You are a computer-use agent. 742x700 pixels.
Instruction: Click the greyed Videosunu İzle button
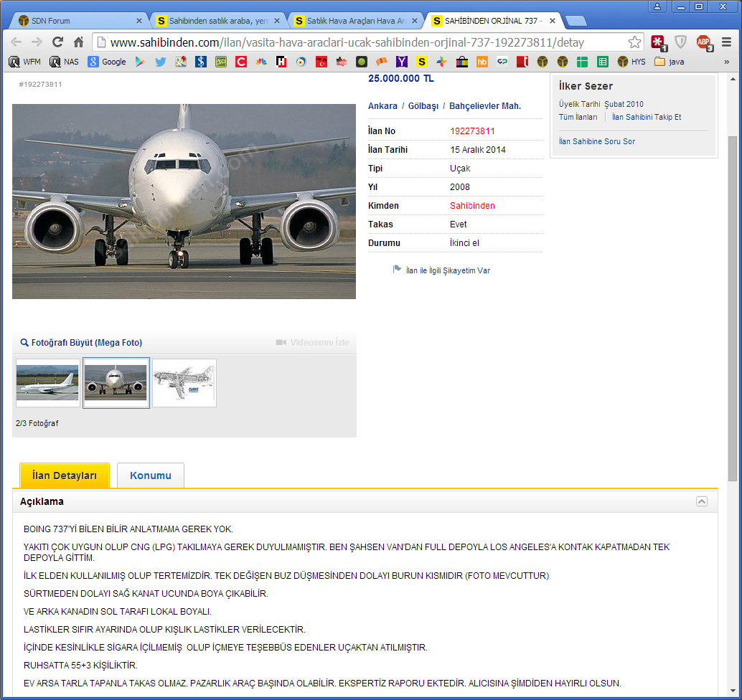(x=313, y=342)
